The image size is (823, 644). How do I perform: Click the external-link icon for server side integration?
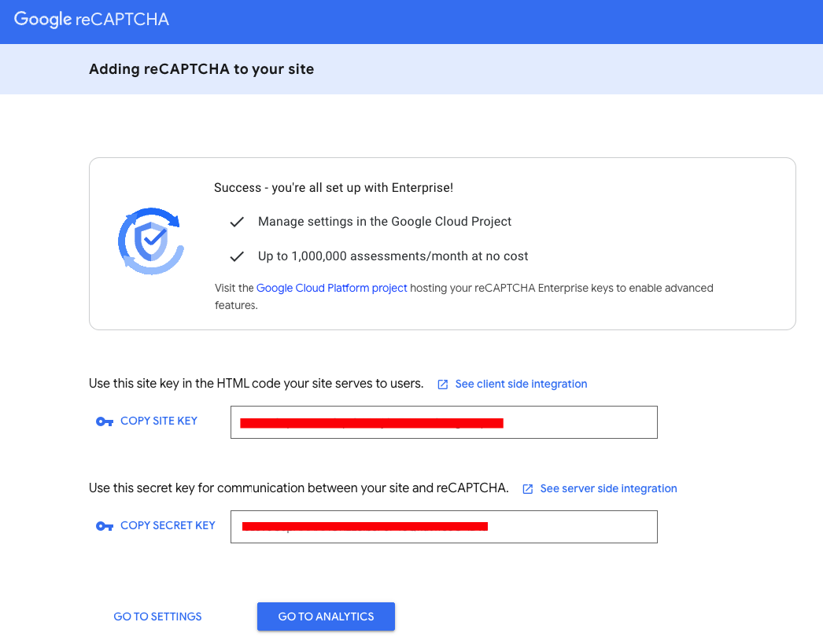click(526, 488)
